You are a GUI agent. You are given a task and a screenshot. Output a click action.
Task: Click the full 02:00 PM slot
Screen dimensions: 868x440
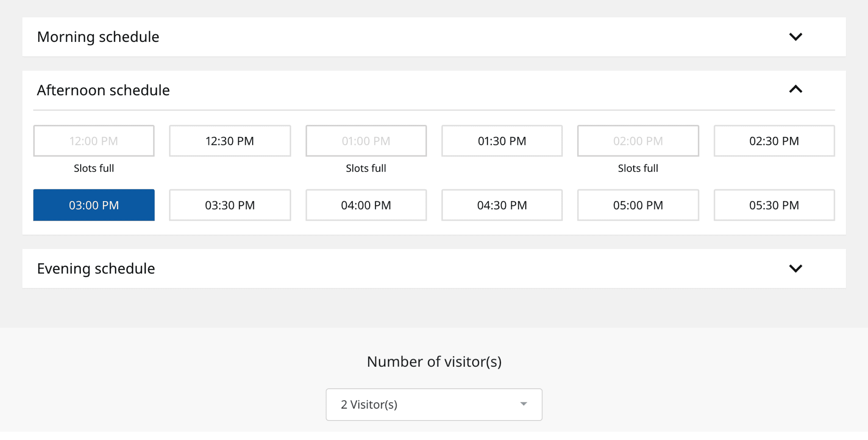point(638,141)
